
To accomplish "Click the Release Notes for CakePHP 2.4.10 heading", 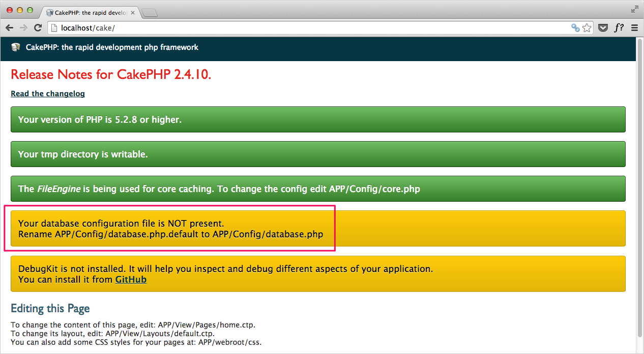I will pos(111,75).
